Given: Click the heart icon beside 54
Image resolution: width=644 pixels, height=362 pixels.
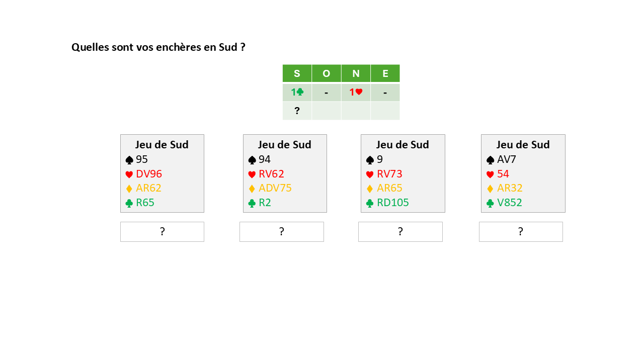Looking at the screenshot, I should tap(490, 174).
